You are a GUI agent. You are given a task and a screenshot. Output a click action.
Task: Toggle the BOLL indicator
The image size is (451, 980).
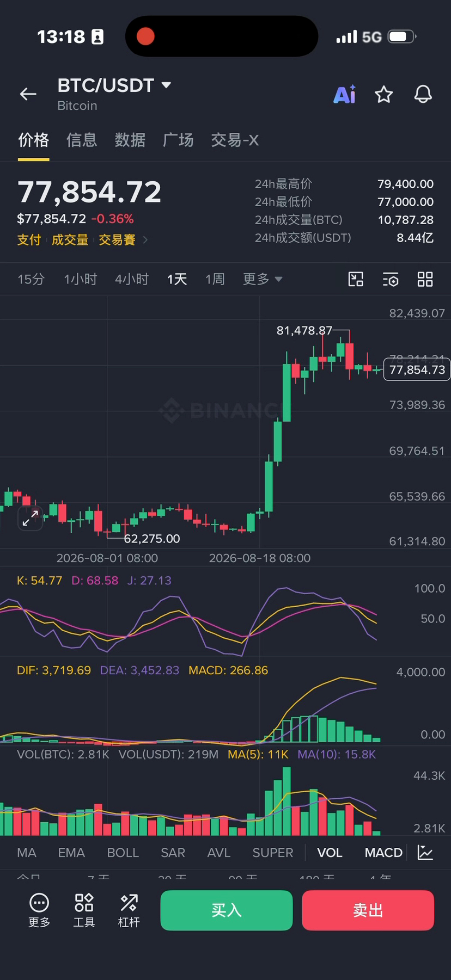pos(123,853)
